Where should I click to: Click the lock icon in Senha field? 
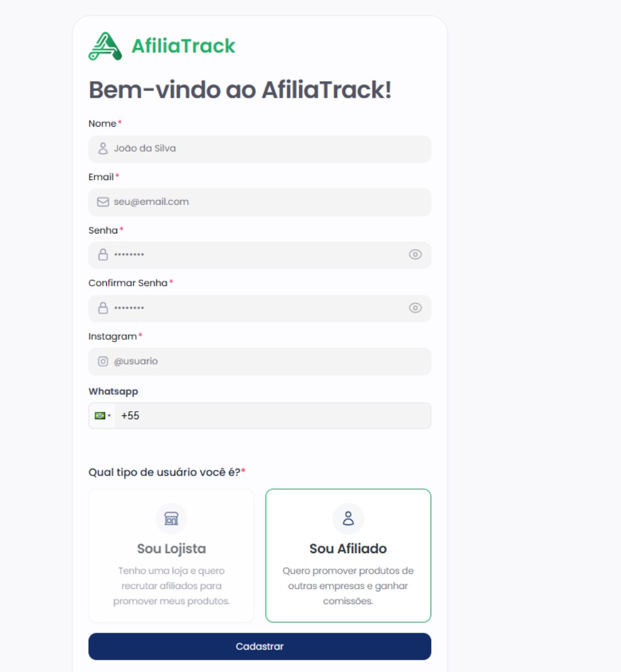[x=103, y=255]
